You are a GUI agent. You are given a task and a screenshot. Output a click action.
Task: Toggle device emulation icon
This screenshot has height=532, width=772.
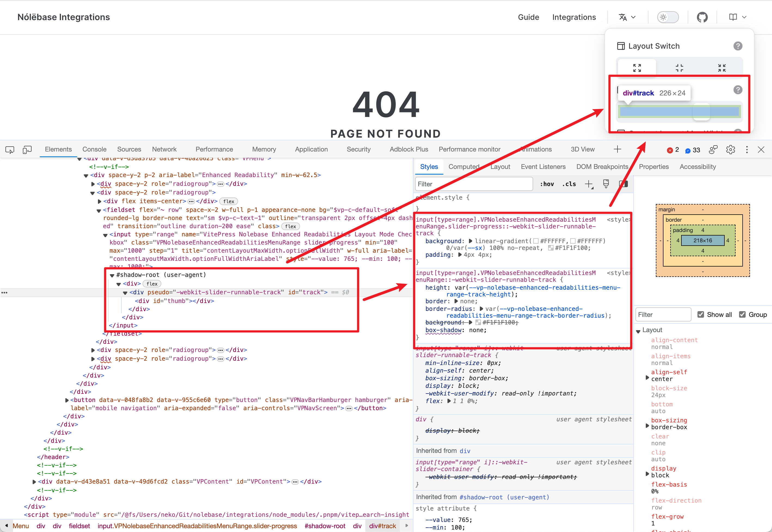point(27,150)
